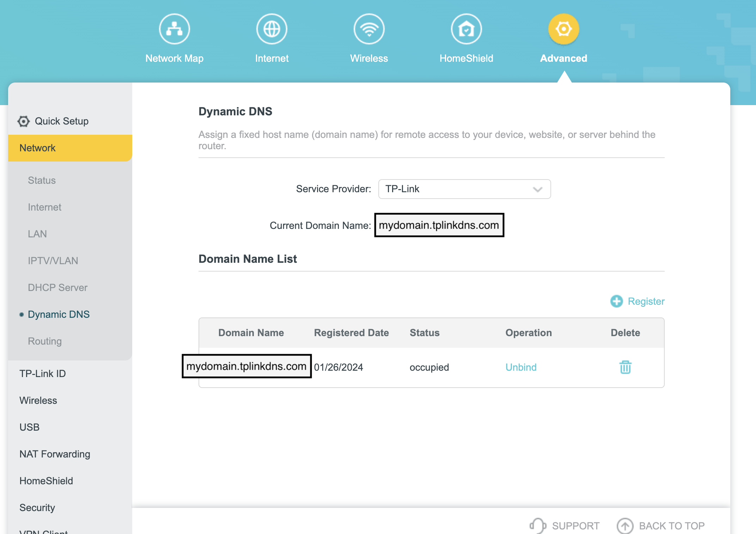Click the Register plus icon
Screen dimensions: 756x534
tap(616, 301)
